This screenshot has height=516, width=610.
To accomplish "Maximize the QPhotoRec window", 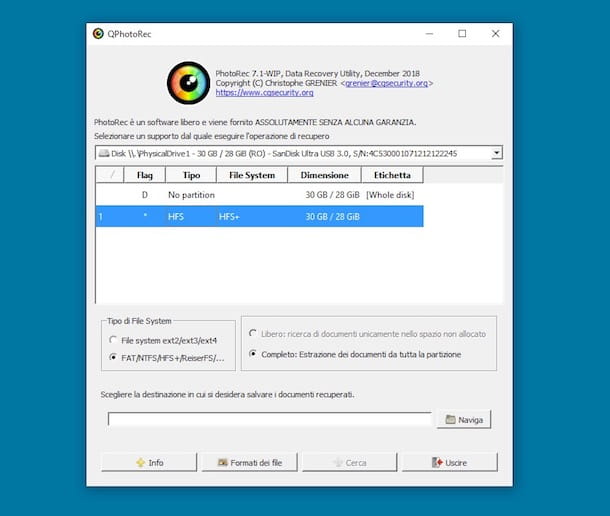I will coord(462,34).
